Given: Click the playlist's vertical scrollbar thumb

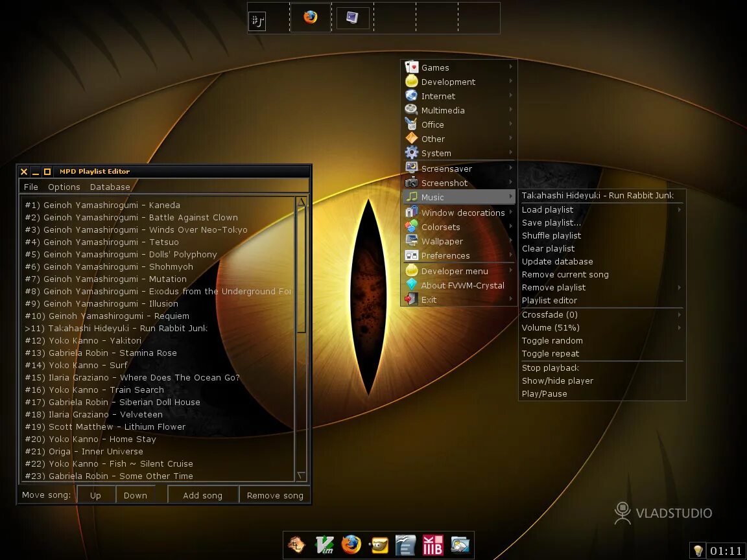Looking at the screenshot, I should click(301, 270).
